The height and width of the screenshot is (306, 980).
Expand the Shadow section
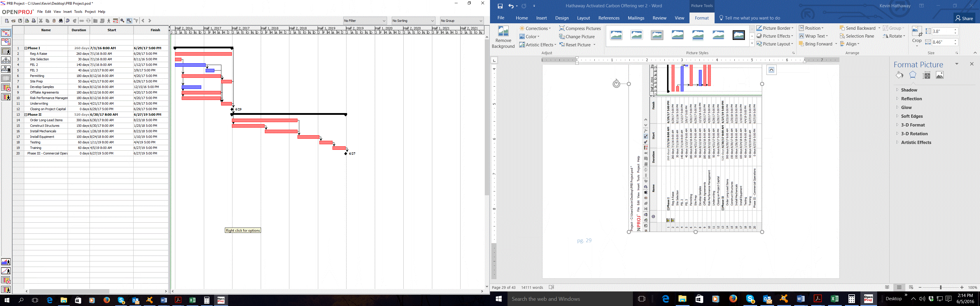tap(909, 90)
